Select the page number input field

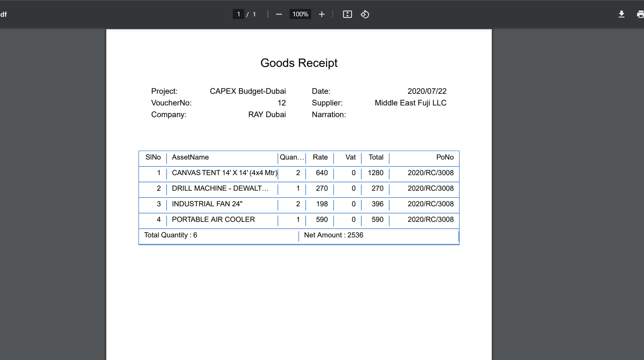click(x=238, y=14)
